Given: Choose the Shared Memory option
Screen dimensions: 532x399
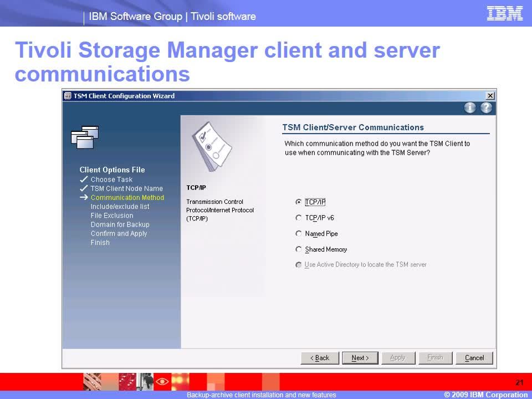Looking at the screenshot, I should (298, 249).
